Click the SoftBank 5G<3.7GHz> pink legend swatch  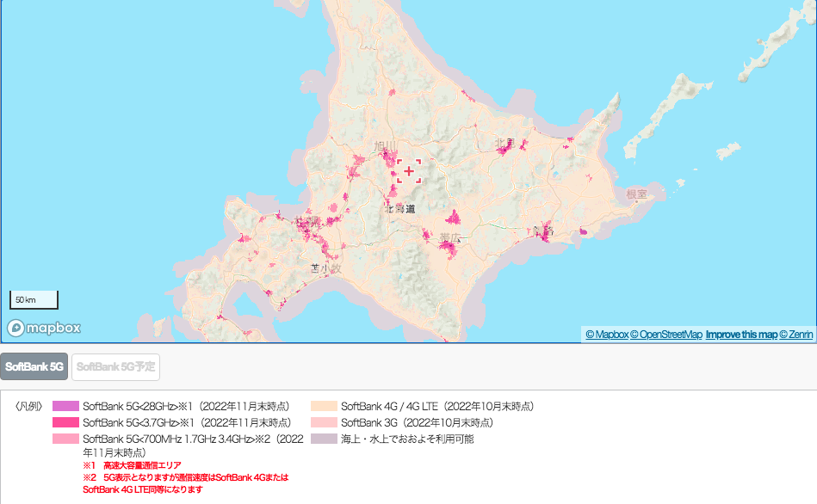64,422
